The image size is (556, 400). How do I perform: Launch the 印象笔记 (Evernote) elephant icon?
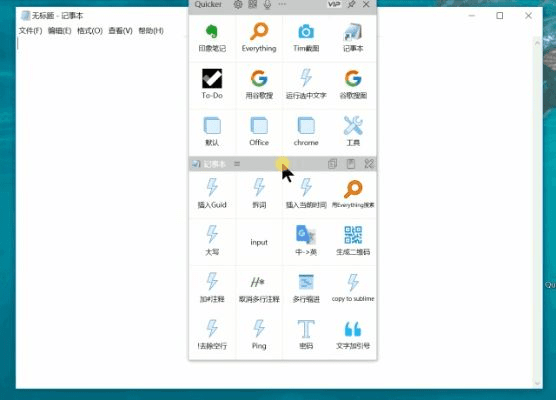click(x=212, y=38)
